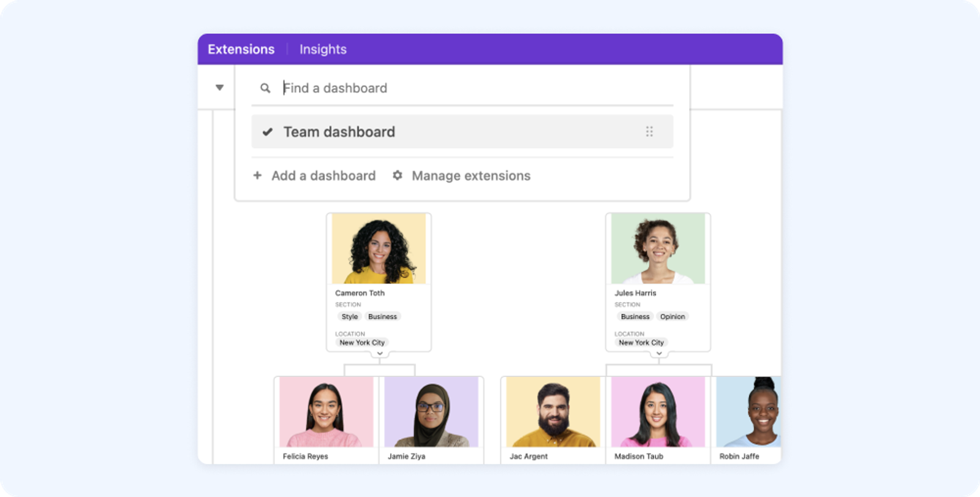The height and width of the screenshot is (497, 980).
Task: Click the search magnifier icon
Action: pyautogui.click(x=265, y=88)
